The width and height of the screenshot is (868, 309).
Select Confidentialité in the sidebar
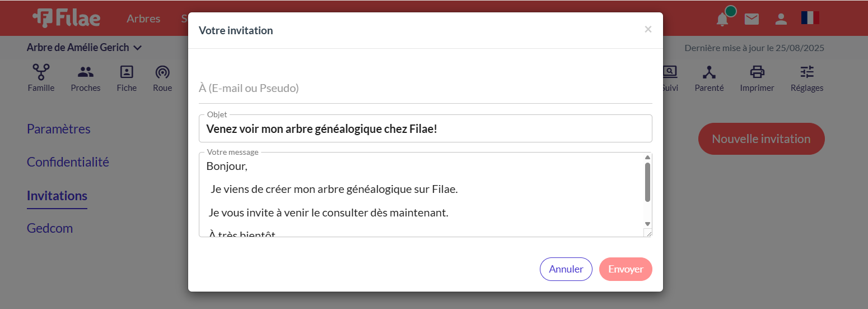[x=68, y=162]
